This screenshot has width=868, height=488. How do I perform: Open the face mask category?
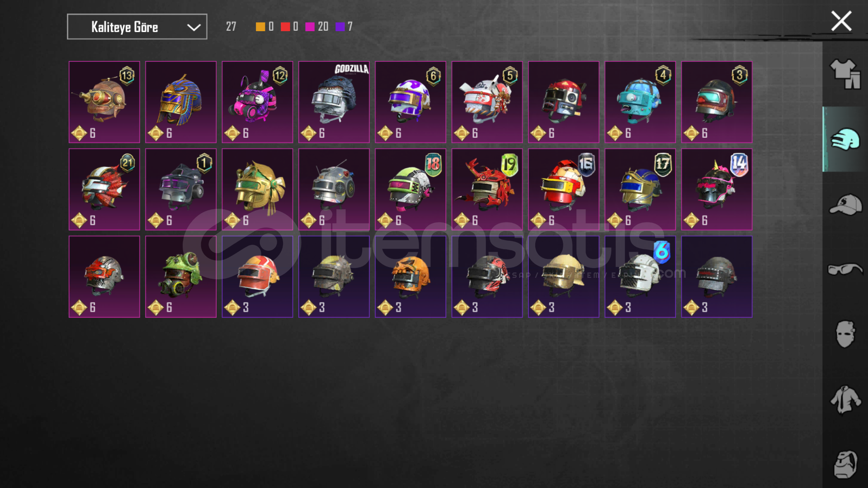tap(845, 334)
